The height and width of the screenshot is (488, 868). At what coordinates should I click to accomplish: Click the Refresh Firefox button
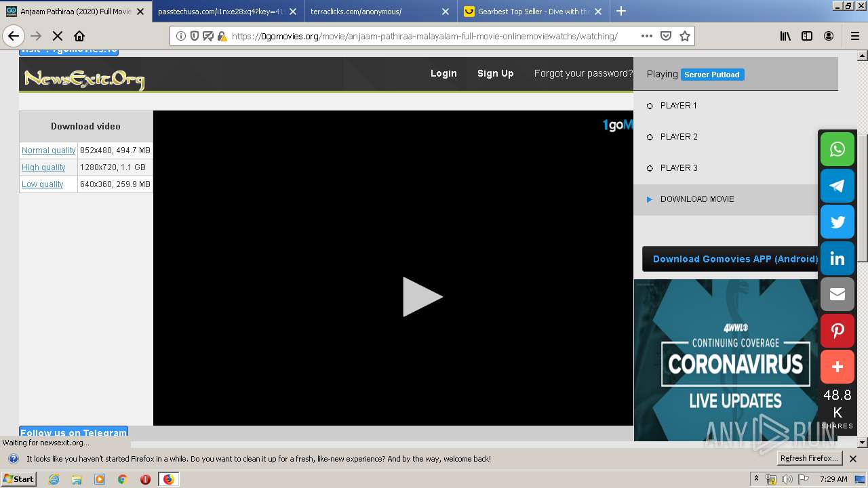[x=809, y=459]
